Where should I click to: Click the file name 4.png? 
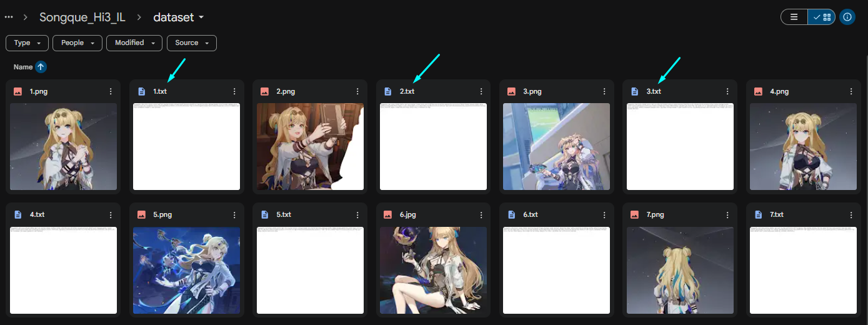pyautogui.click(x=779, y=91)
